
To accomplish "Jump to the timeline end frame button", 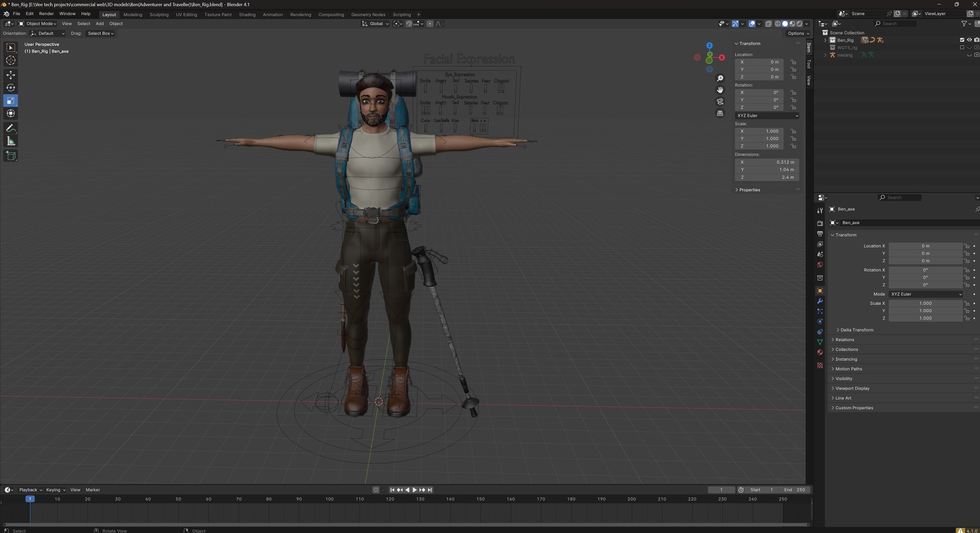I will (430, 490).
